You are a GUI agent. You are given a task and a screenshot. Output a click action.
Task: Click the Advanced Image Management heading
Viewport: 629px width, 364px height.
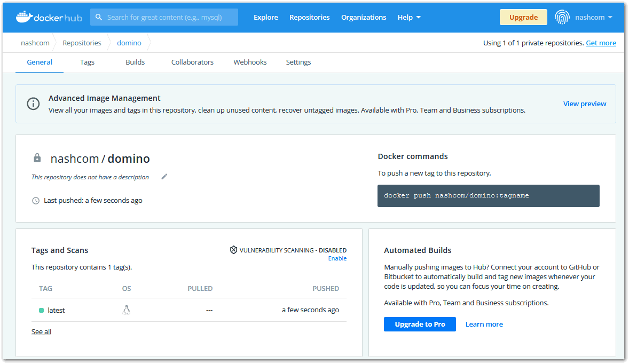click(x=104, y=98)
